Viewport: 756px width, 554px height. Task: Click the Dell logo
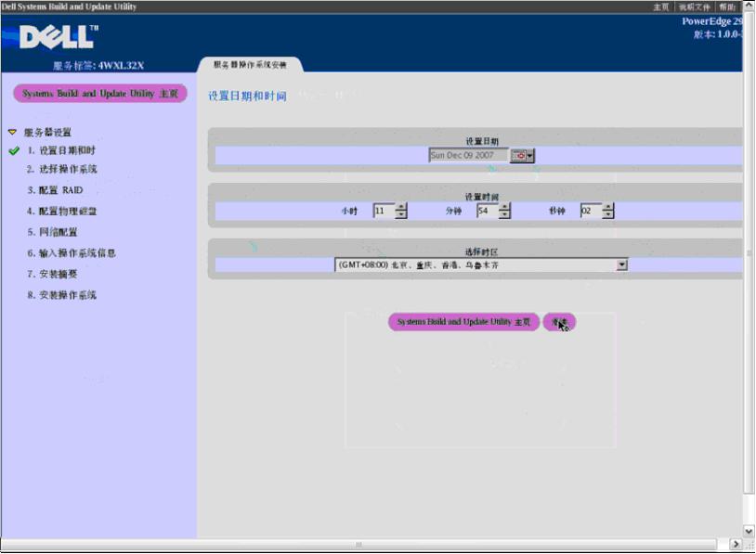pyautogui.click(x=57, y=36)
